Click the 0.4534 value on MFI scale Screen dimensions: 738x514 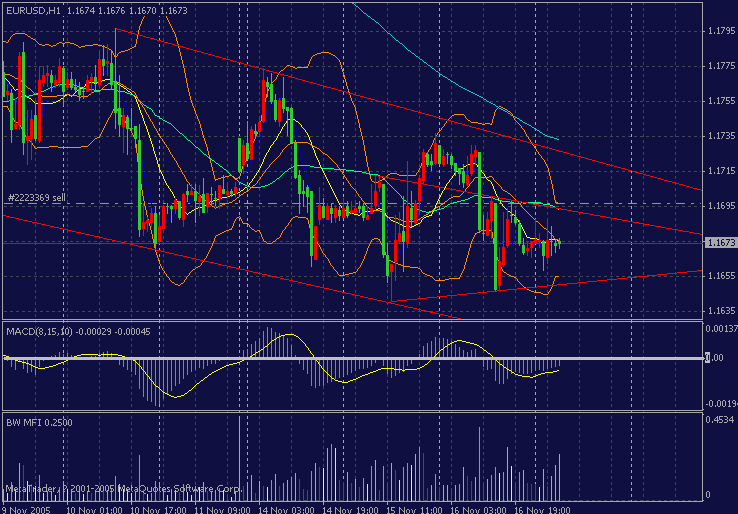tap(721, 420)
